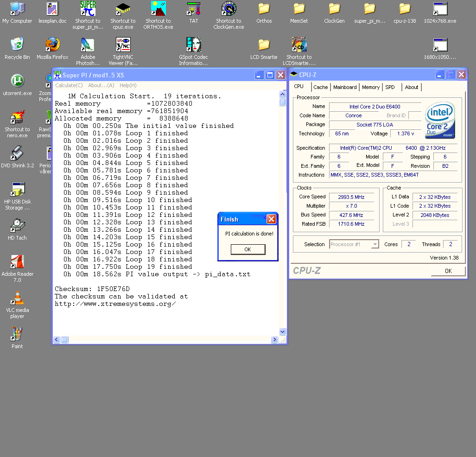Expand the Processor #1 selection dropdown
The width and height of the screenshot is (476, 457).
[375, 244]
